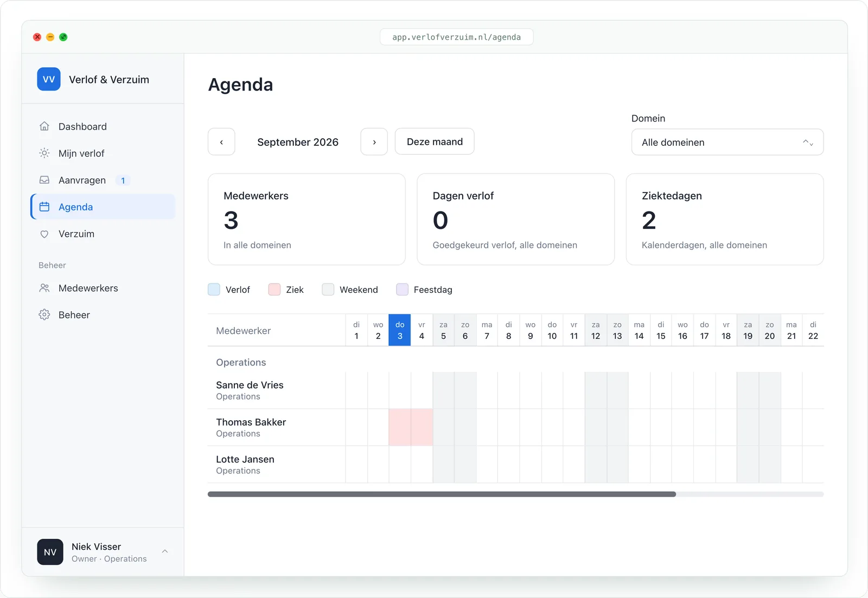The width and height of the screenshot is (868, 598).
Task: Click the Dagen verlof summary card
Action: (x=515, y=219)
